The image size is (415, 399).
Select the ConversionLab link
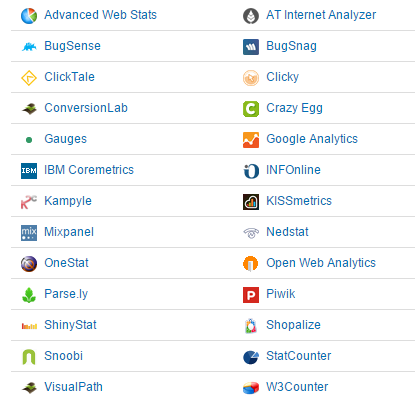click(86, 108)
